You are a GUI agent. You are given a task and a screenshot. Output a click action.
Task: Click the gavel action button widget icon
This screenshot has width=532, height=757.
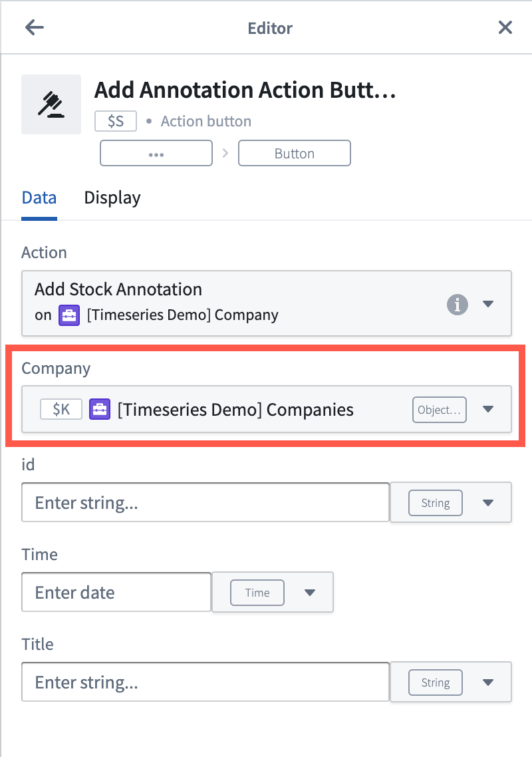(51, 104)
